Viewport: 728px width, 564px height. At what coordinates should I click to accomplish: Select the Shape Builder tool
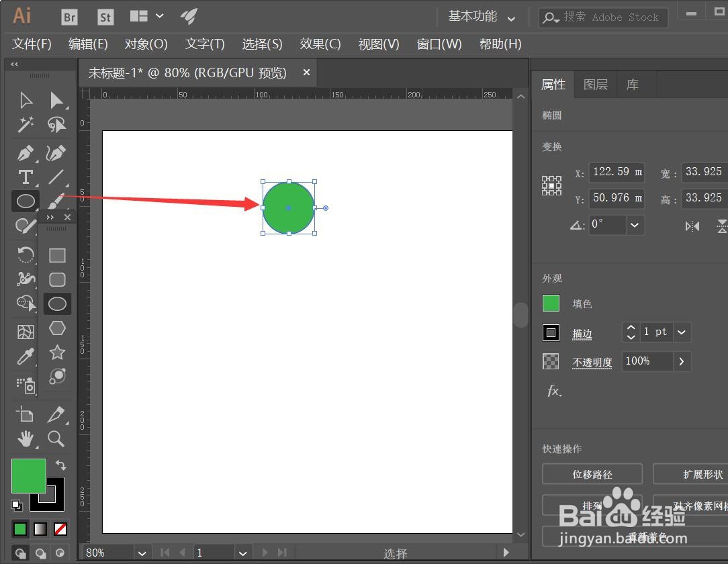(26, 303)
